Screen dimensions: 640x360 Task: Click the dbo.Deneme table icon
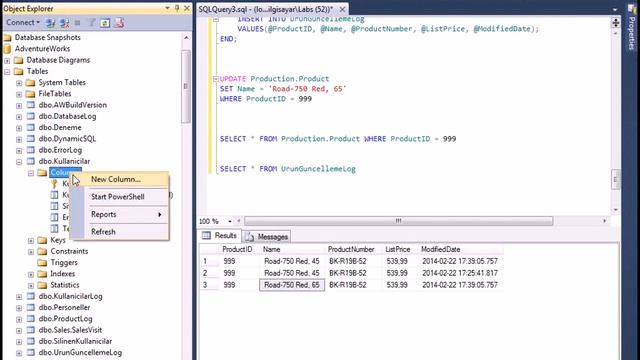tap(31, 127)
